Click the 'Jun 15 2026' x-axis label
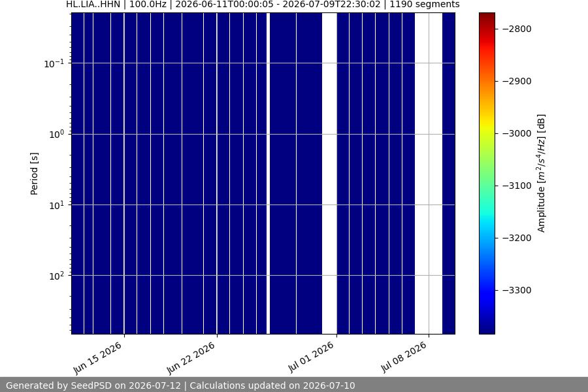The width and height of the screenshot is (588, 392). click(98, 358)
